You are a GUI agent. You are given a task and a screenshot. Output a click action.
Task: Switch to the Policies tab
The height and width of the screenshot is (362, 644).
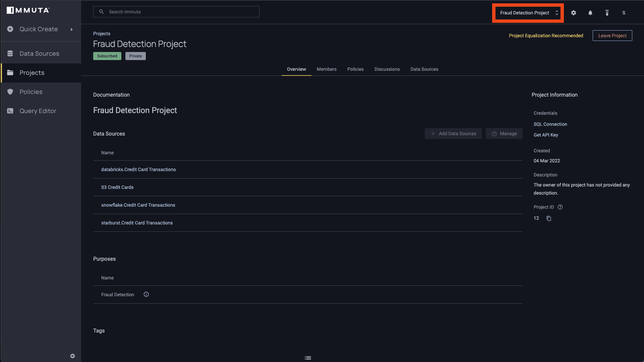click(x=355, y=69)
